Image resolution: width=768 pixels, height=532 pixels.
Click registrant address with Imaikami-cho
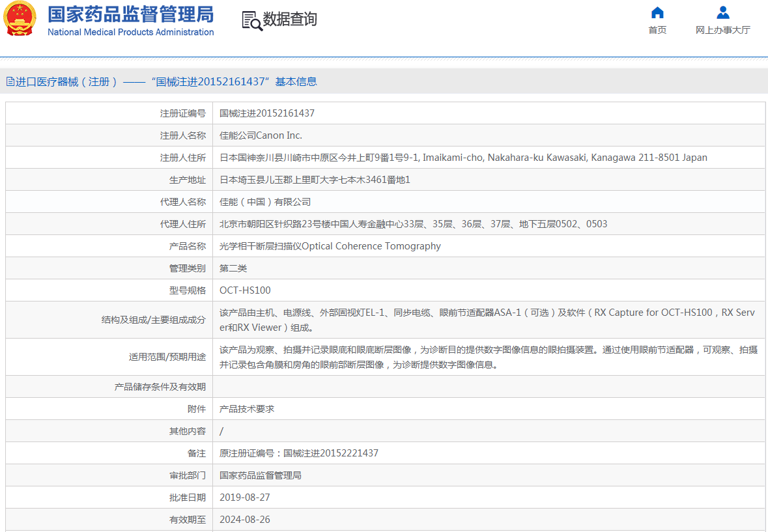[x=463, y=158]
